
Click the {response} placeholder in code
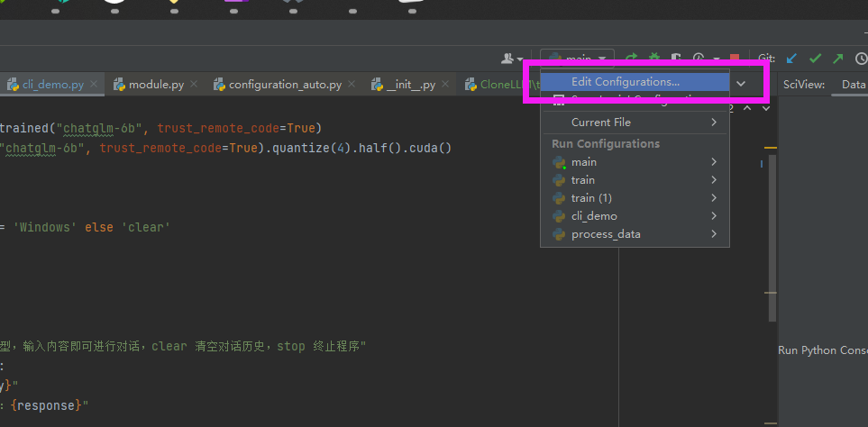(x=47, y=405)
